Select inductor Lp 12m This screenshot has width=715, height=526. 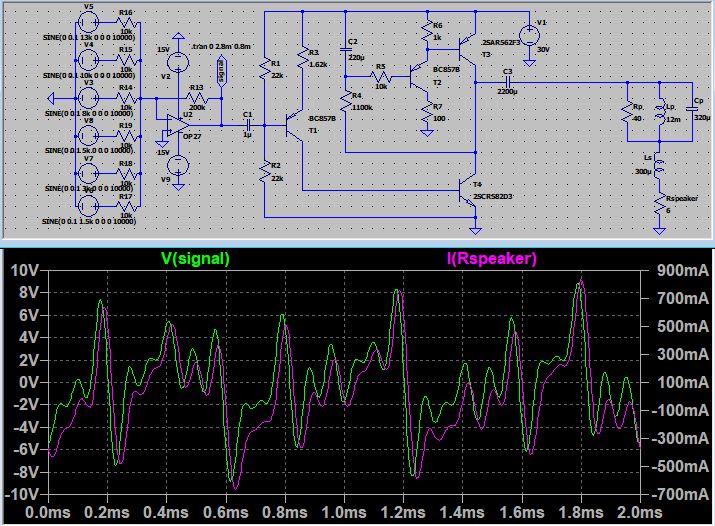[x=659, y=113]
